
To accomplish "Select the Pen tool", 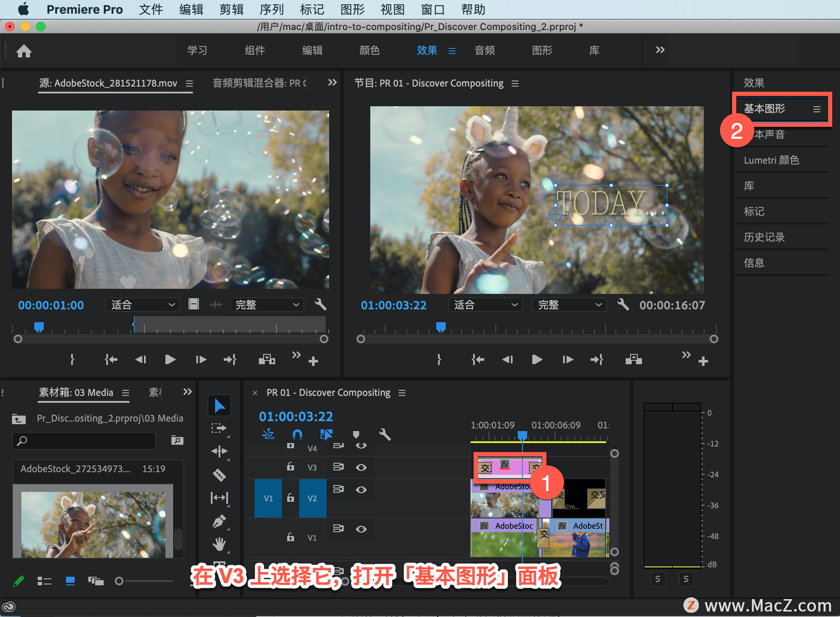I will tap(219, 521).
